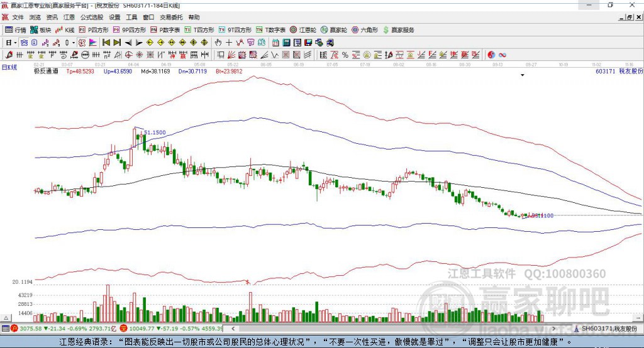Open the 交易委托 menu
This screenshot has height=348, width=644.
click(171, 17)
